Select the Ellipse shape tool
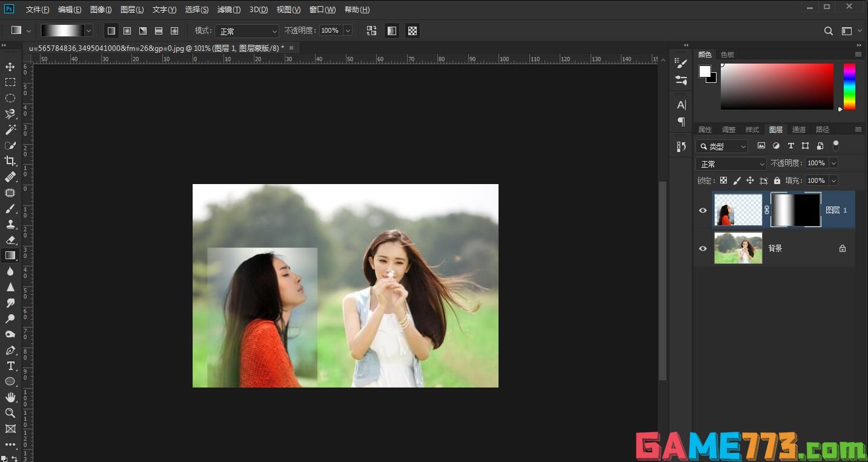The image size is (868, 462). point(10,381)
